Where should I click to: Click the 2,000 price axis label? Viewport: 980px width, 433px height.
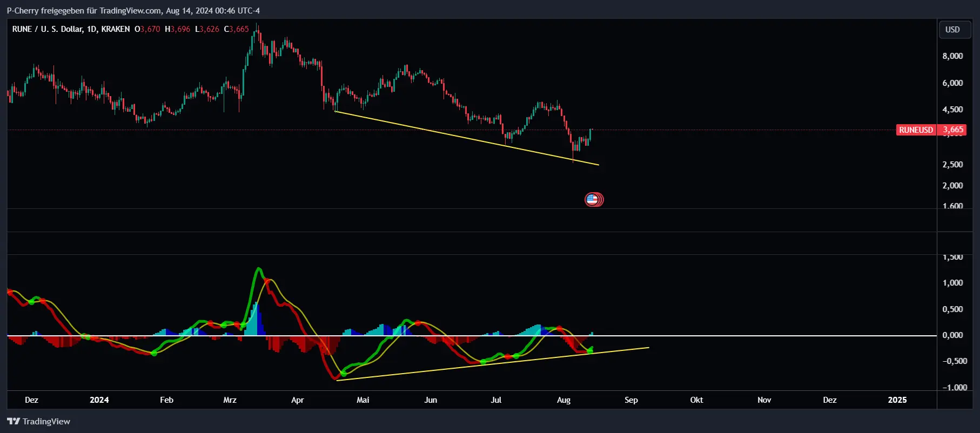tap(953, 186)
